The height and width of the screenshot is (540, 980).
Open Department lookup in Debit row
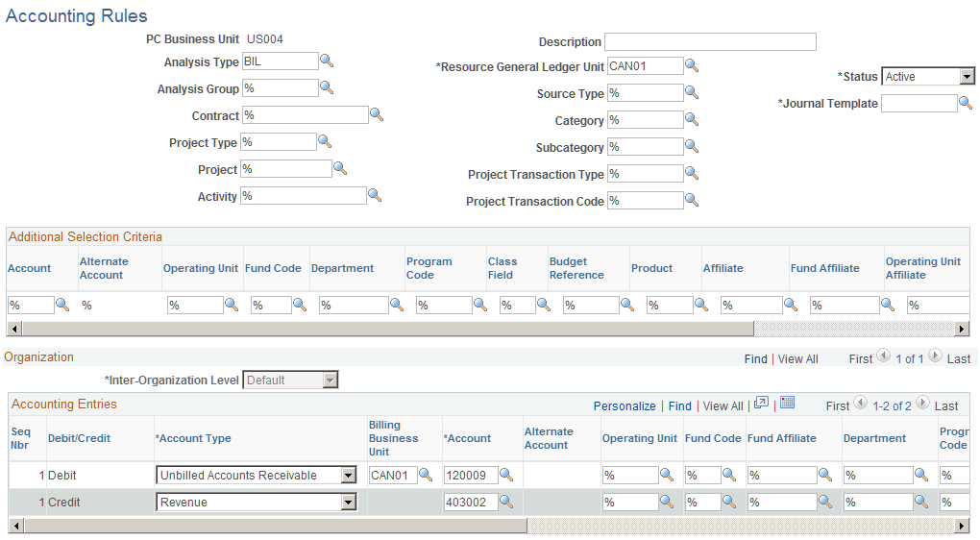[921, 475]
